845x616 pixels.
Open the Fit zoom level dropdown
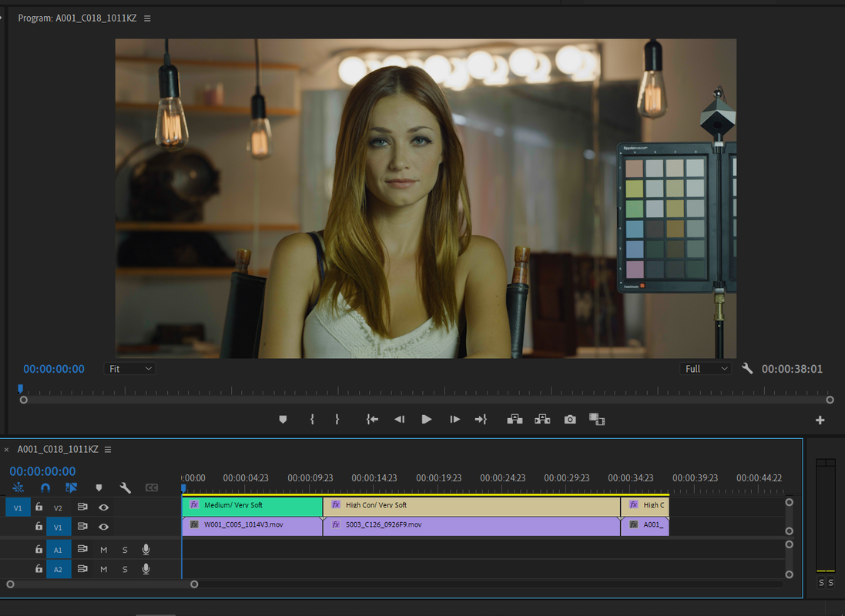click(x=130, y=369)
